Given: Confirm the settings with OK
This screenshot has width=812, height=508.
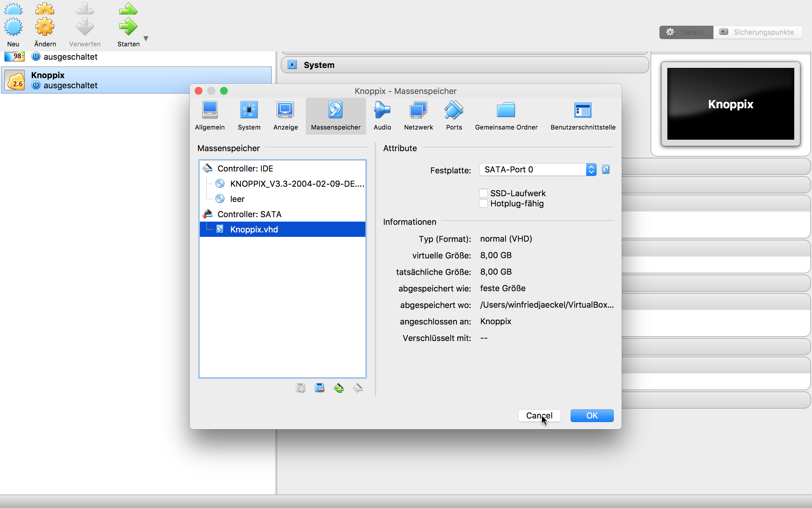Looking at the screenshot, I should pyautogui.click(x=592, y=416).
